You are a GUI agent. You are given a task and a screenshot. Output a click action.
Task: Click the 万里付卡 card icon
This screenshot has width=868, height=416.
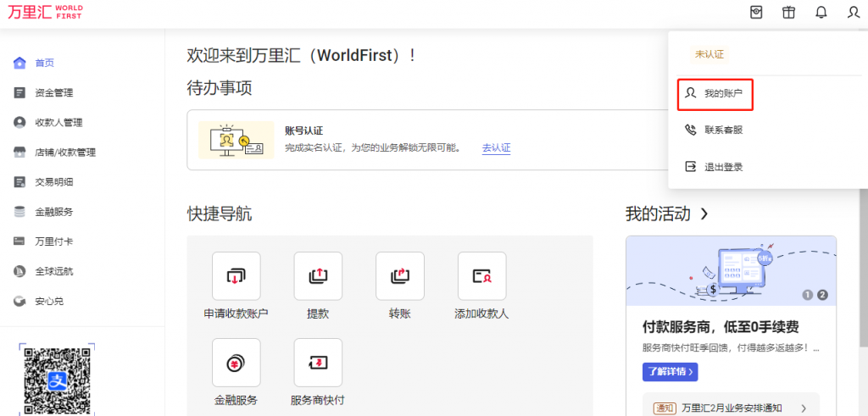coord(19,241)
